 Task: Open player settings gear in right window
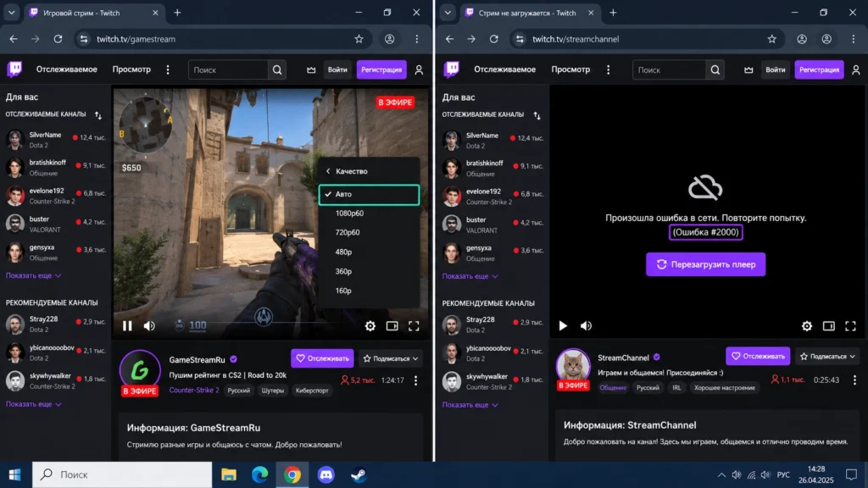click(x=807, y=326)
